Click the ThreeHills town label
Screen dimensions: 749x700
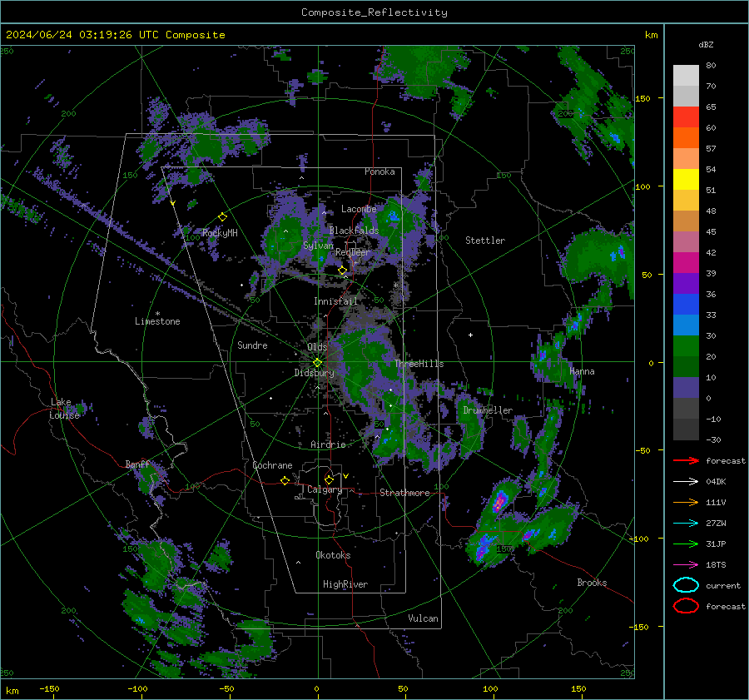pos(419,364)
